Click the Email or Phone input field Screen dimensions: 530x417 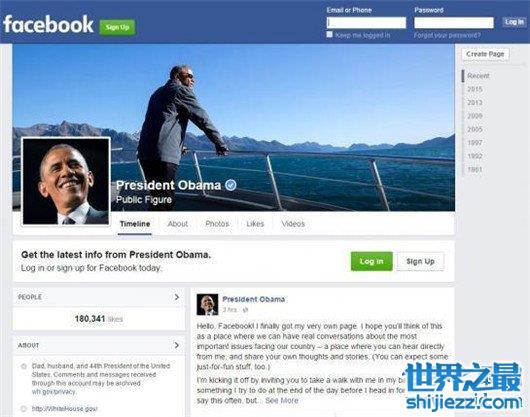pos(366,23)
